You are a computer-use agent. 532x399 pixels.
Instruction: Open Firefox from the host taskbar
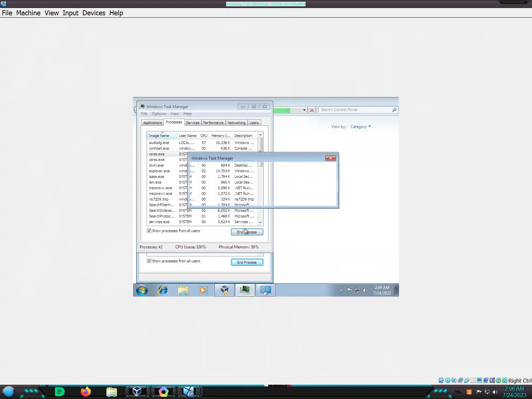pyautogui.click(x=85, y=392)
